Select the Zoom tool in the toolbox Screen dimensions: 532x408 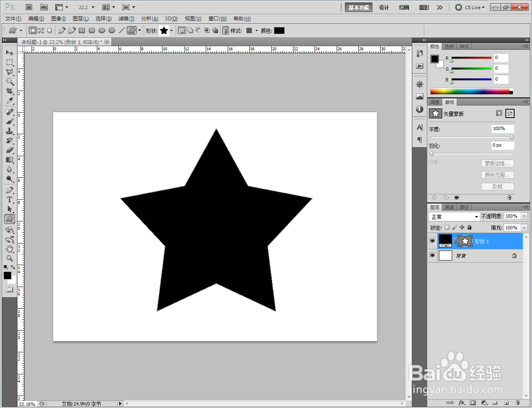click(10, 258)
